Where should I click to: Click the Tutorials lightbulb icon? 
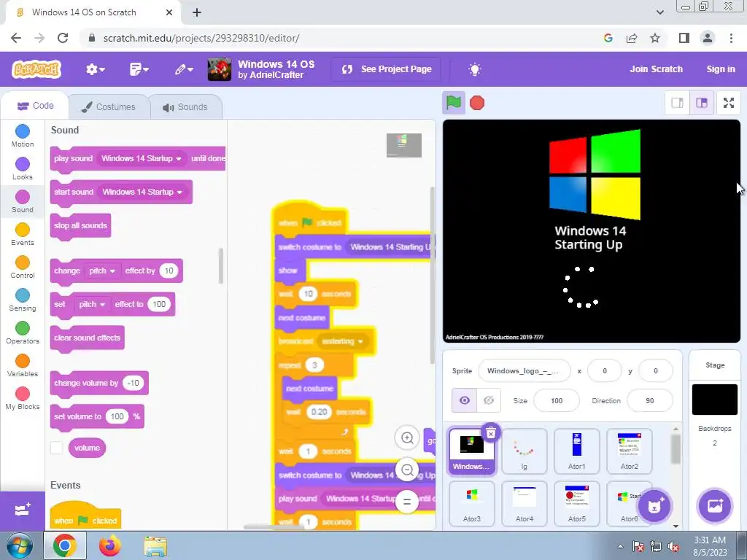coord(474,69)
